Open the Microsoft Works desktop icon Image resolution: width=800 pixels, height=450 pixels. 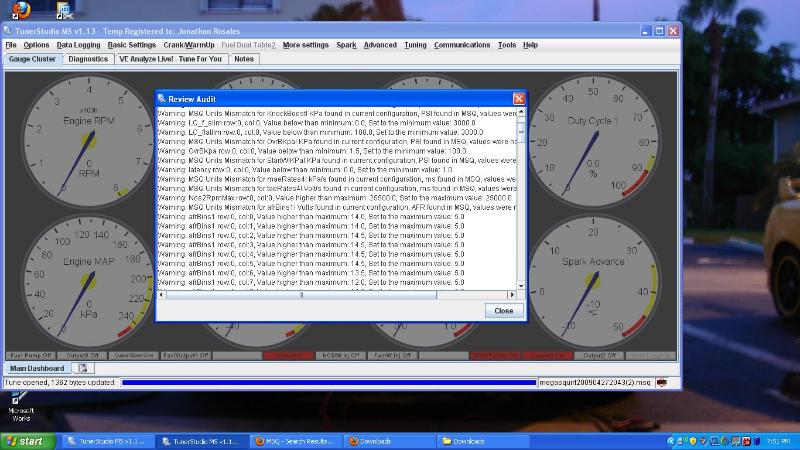(x=20, y=404)
